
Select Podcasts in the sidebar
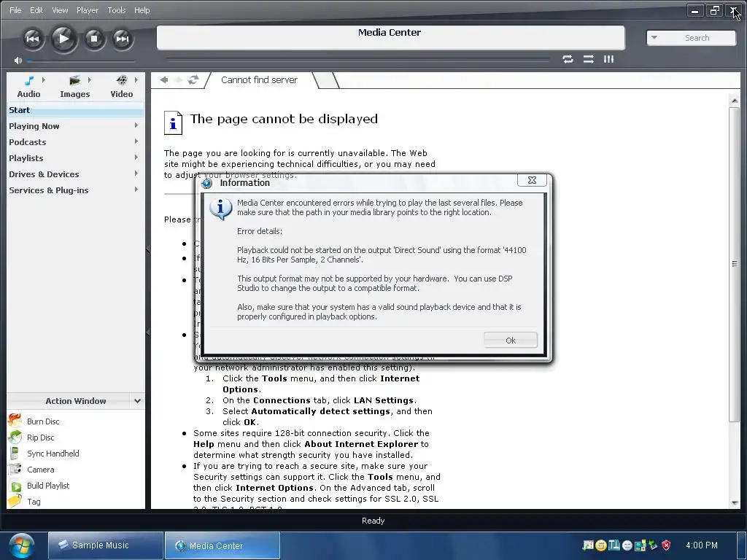[x=27, y=142]
